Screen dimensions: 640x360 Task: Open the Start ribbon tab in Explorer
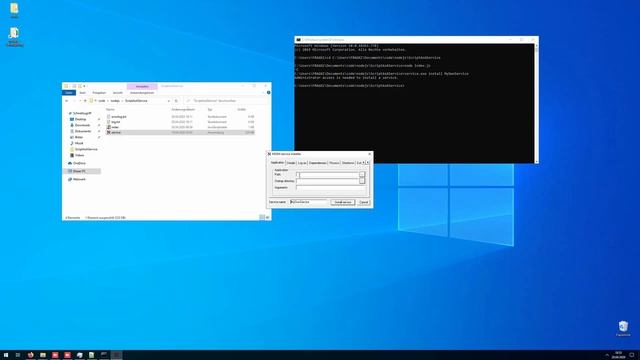click(82, 93)
